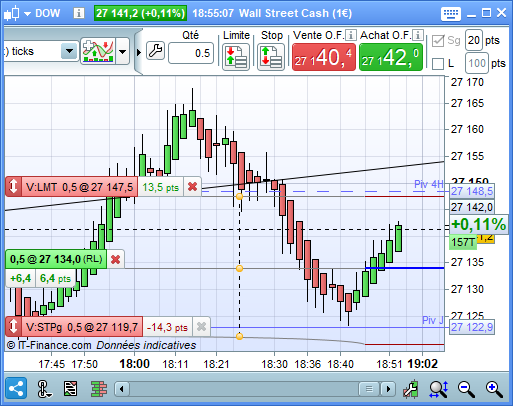
Task: Click the blue share icon
Action: tap(16, 388)
